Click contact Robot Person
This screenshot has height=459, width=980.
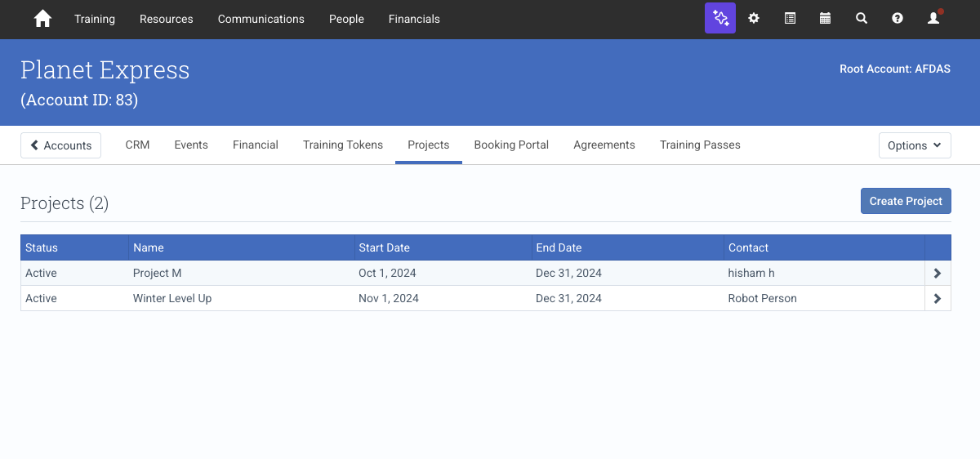click(763, 298)
